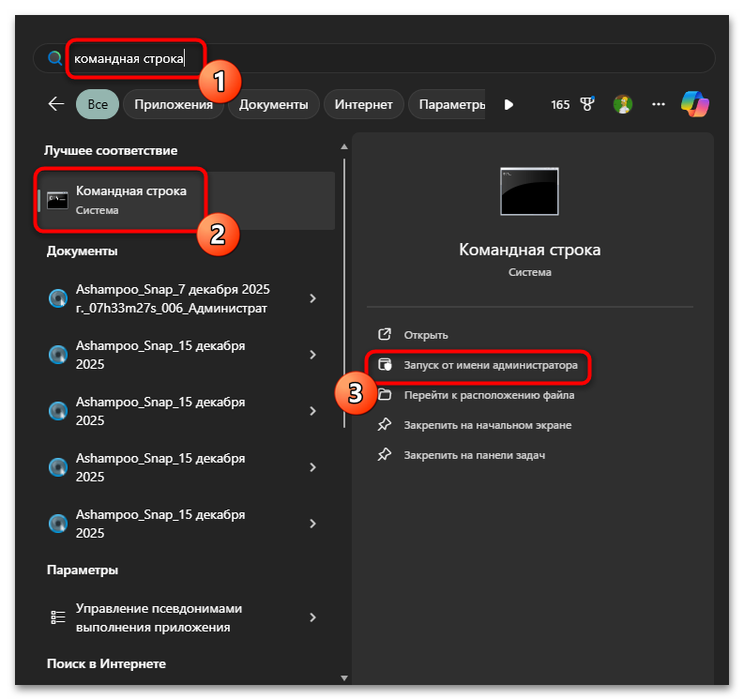Viewport: 744px width, 700px height.
Task: Click Запуск от имени администратора
Action: (490, 363)
